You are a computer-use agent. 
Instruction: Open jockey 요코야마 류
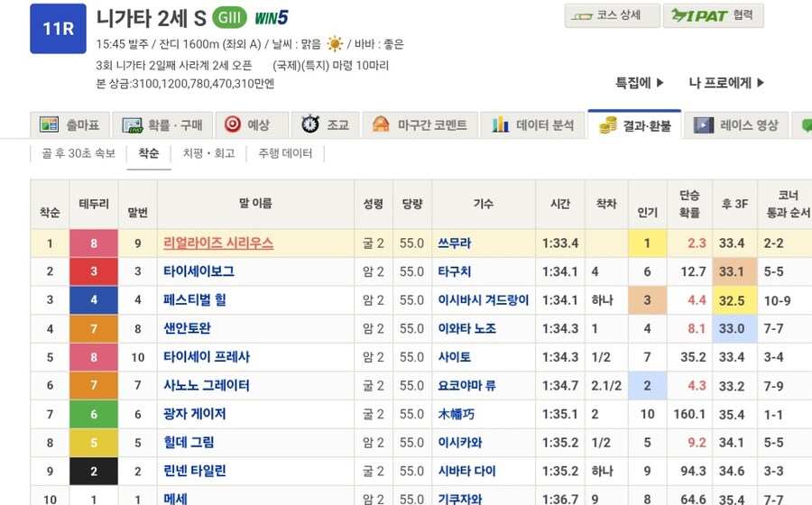(x=466, y=385)
